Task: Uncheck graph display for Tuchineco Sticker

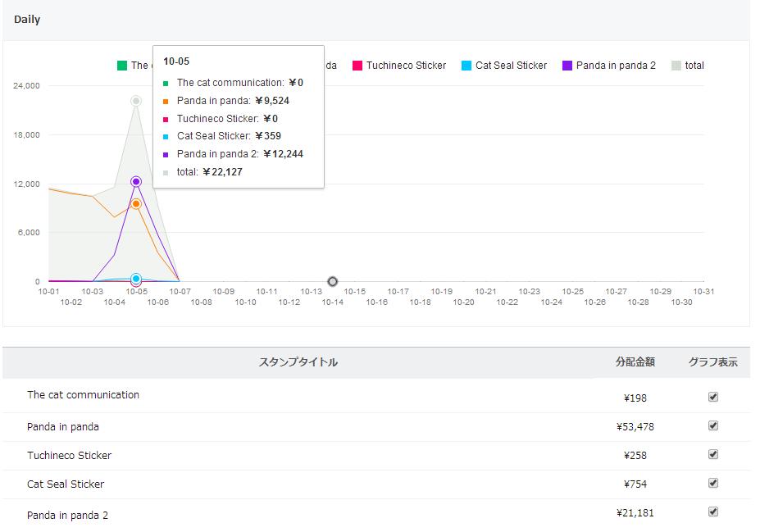Action: click(713, 454)
